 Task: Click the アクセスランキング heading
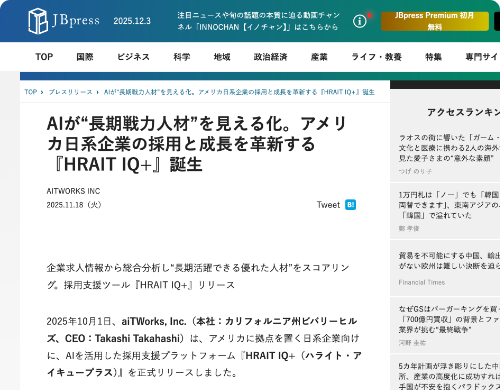(464, 112)
